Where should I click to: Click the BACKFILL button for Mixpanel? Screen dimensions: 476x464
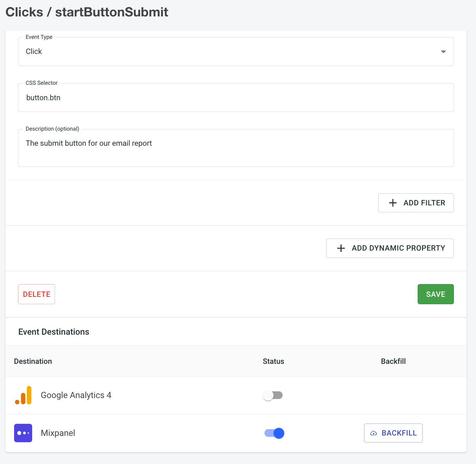393,433
